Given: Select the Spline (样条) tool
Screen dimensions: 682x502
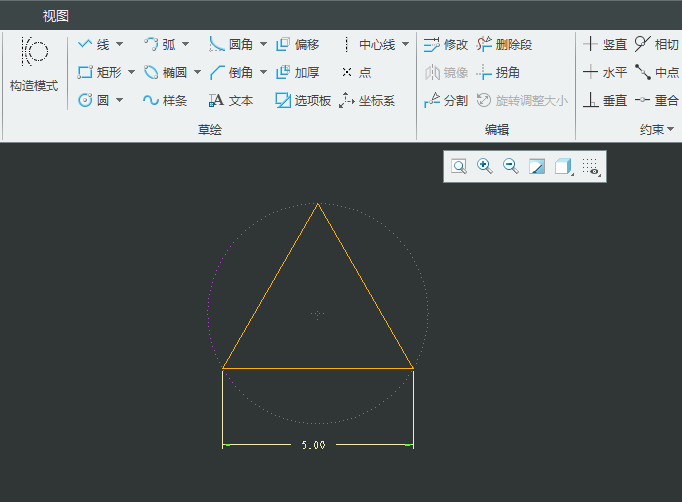Looking at the screenshot, I should 165,100.
